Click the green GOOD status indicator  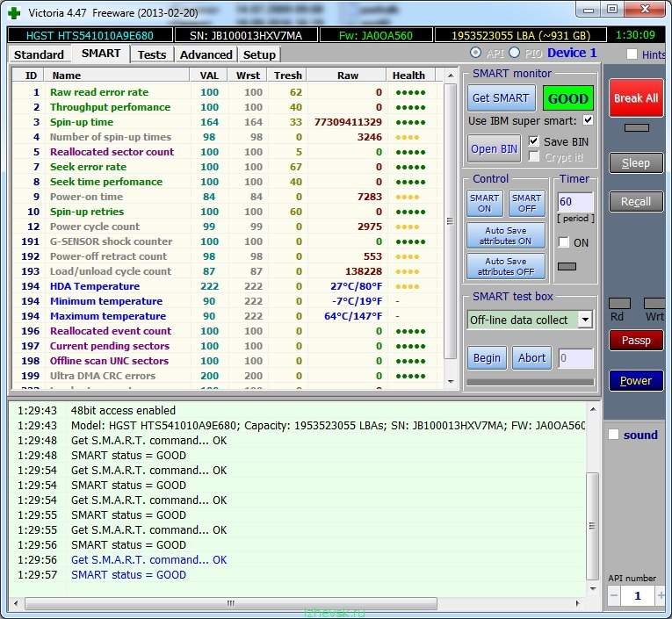click(x=567, y=98)
